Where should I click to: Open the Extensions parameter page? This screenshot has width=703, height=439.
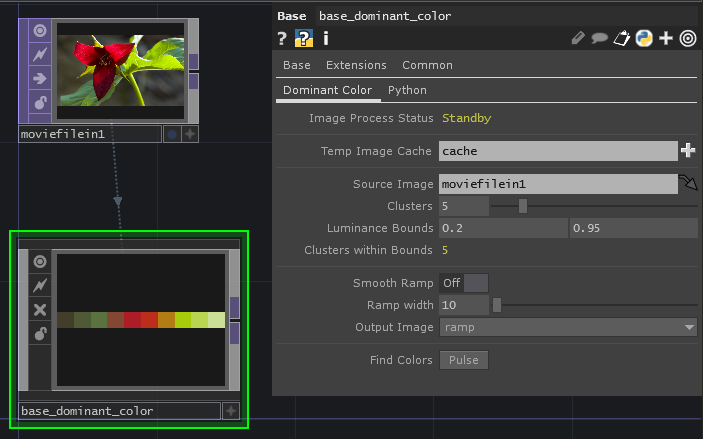tap(356, 65)
